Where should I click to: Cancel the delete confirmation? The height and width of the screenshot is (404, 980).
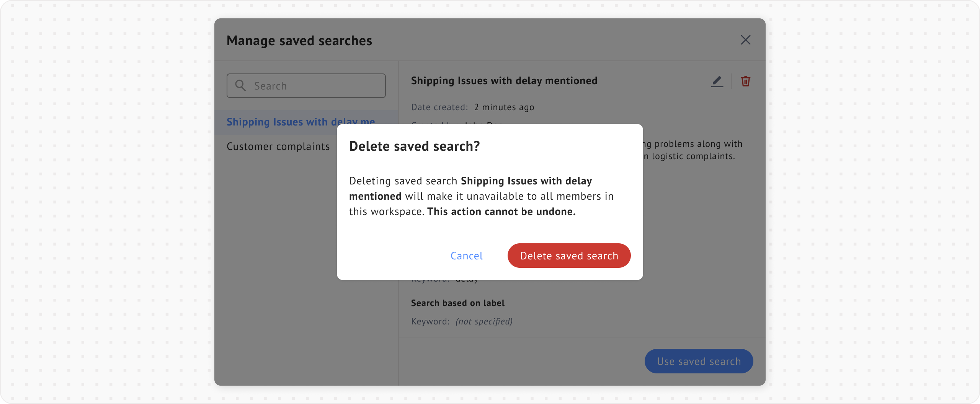coord(466,256)
